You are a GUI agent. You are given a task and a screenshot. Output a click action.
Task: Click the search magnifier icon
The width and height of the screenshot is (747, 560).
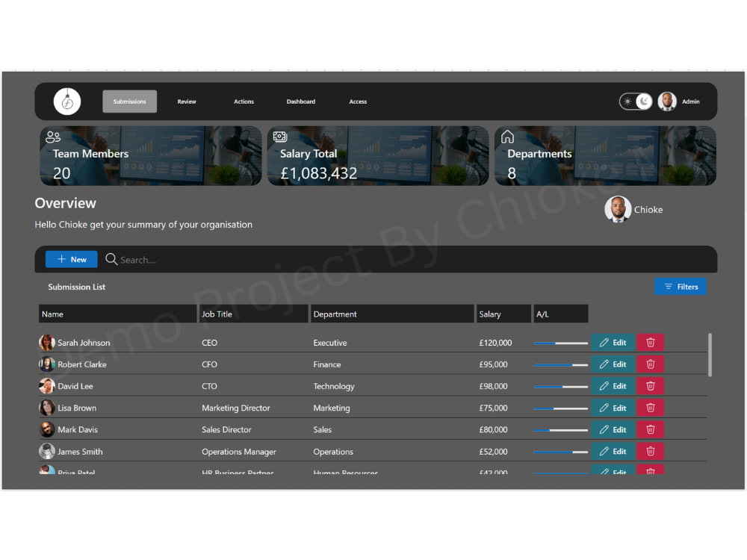[x=111, y=259]
